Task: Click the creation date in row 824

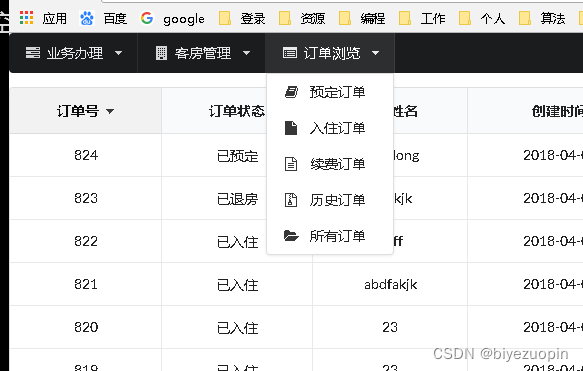Action: pyautogui.click(x=553, y=155)
